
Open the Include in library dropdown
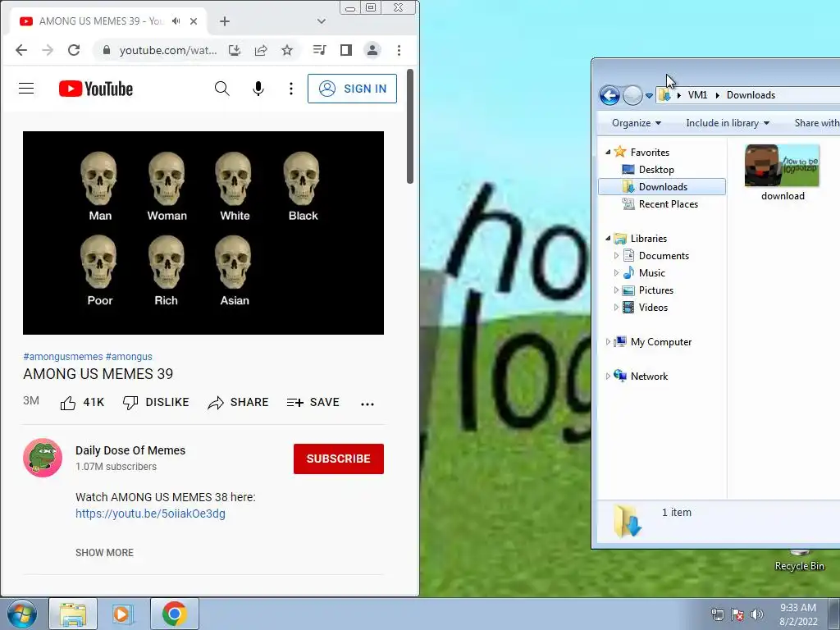pos(728,123)
